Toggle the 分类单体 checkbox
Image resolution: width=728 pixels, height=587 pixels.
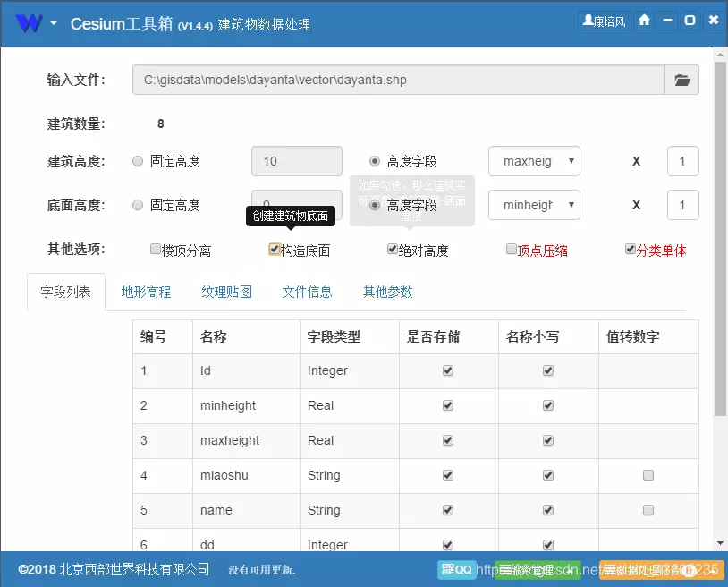click(x=630, y=250)
